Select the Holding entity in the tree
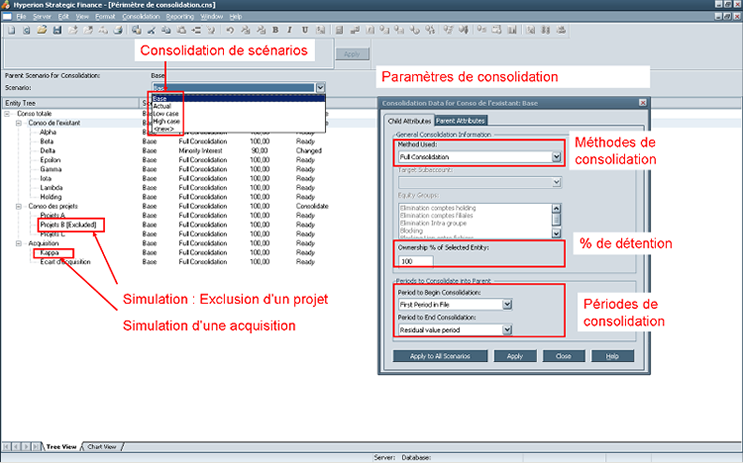The height and width of the screenshot is (463, 743). coord(51,197)
